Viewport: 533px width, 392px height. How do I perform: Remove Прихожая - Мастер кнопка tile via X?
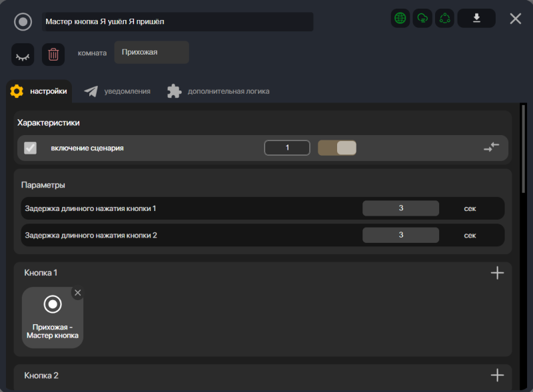pos(78,293)
